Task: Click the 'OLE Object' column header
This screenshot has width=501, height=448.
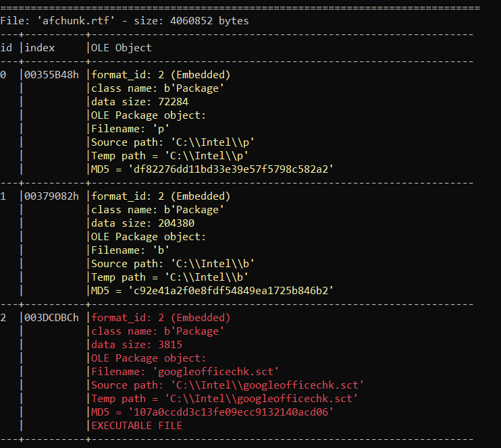Action: click(x=122, y=48)
